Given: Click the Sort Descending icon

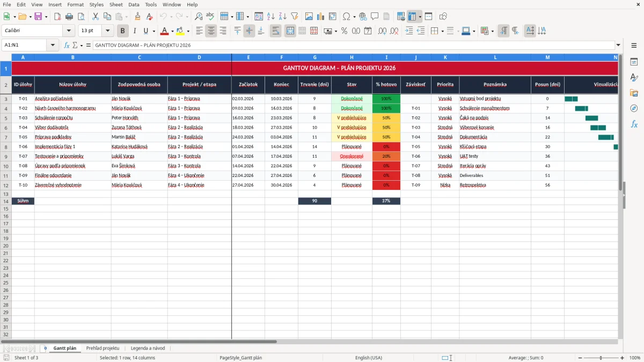Looking at the screenshot, I should click(x=282, y=17).
